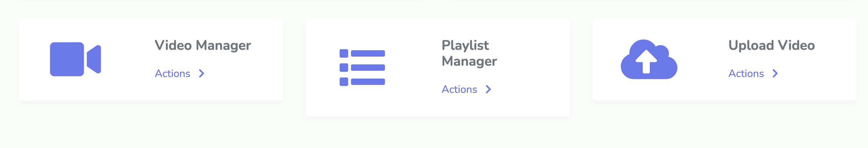The width and height of the screenshot is (868, 148).
Task: Click the white arrow inside the cloud
Action: [646, 62]
